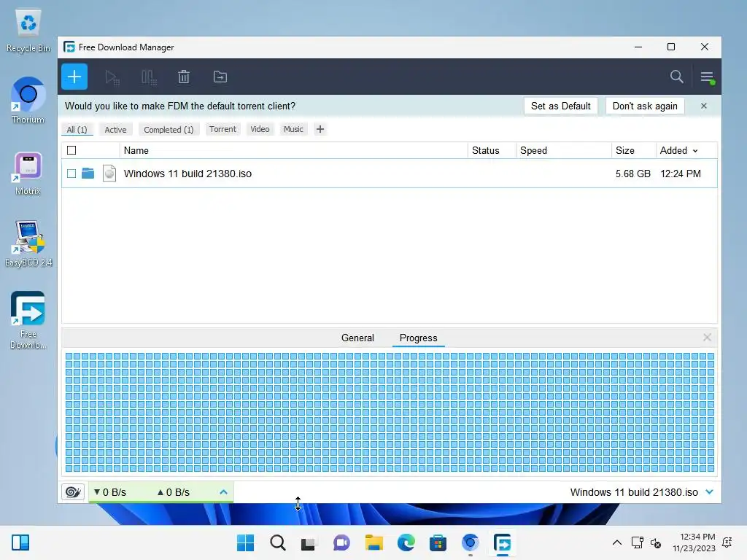Switch to the General details tab

coord(357,338)
